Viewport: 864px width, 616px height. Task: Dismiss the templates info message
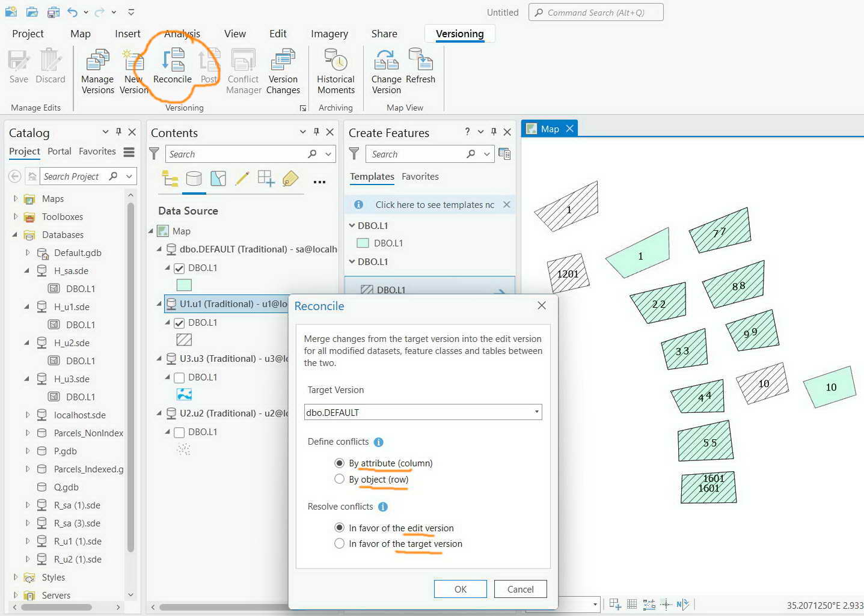[507, 204]
